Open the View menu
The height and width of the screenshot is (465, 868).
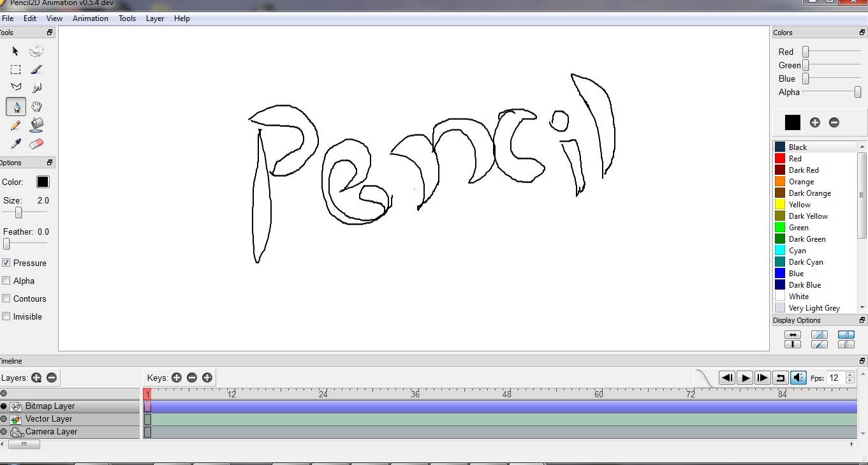(x=54, y=18)
